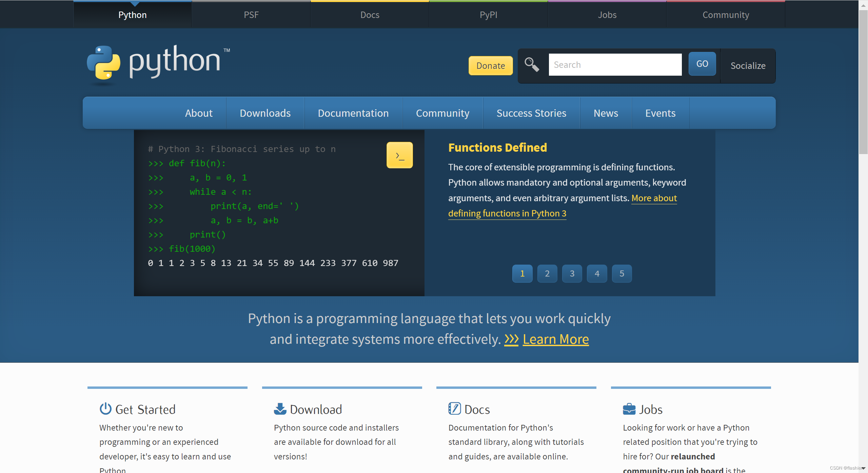This screenshot has height=473, width=868.
Task: Switch to the PyPI top tab
Action: [488, 15]
